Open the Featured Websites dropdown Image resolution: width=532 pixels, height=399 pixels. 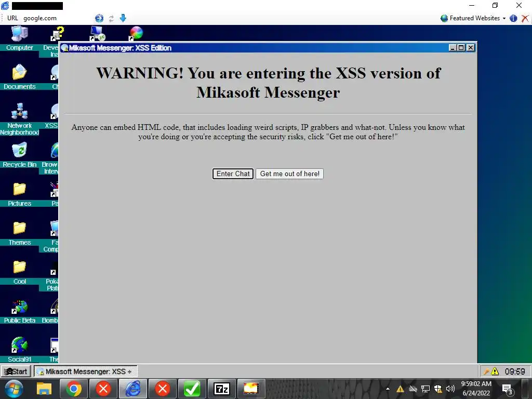tap(473, 18)
